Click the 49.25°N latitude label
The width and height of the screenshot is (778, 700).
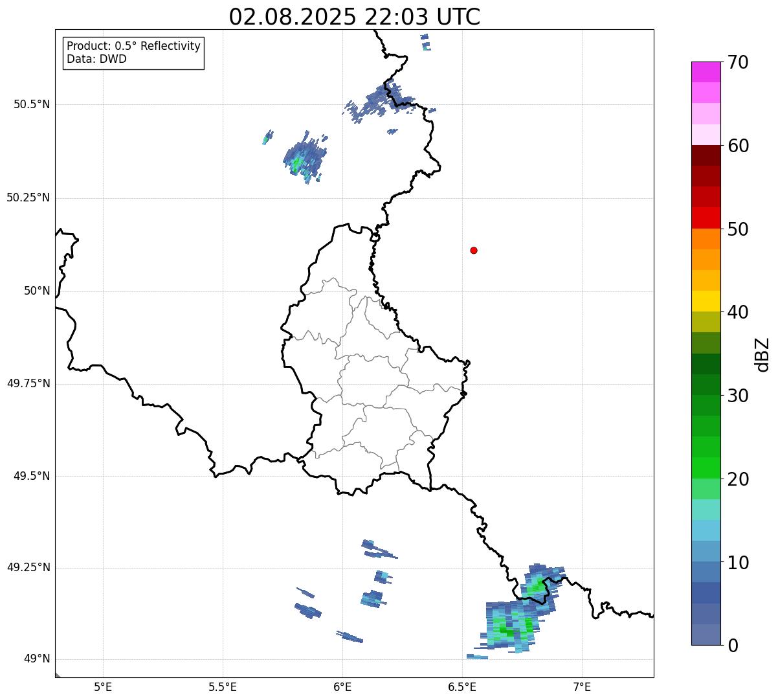click(28, 567)
